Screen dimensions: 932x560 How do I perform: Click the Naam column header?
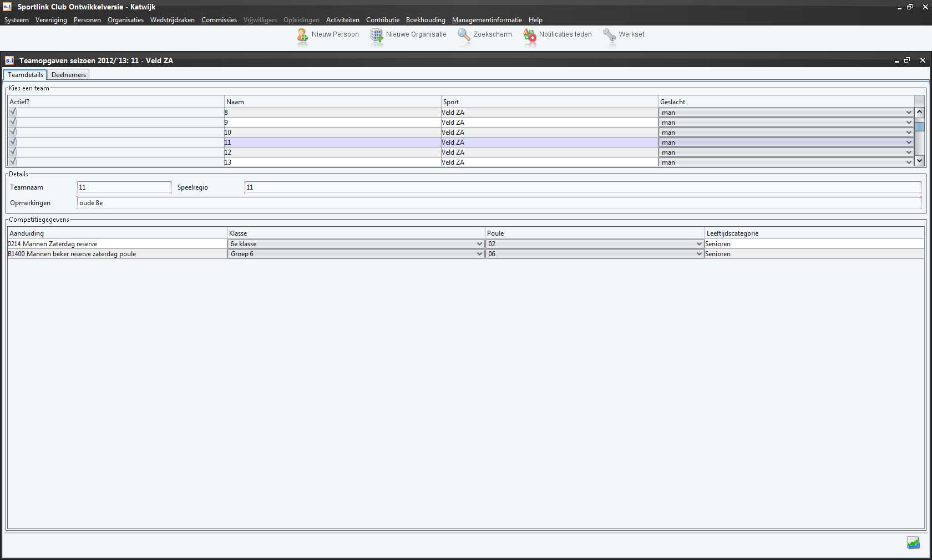(332, 102)
